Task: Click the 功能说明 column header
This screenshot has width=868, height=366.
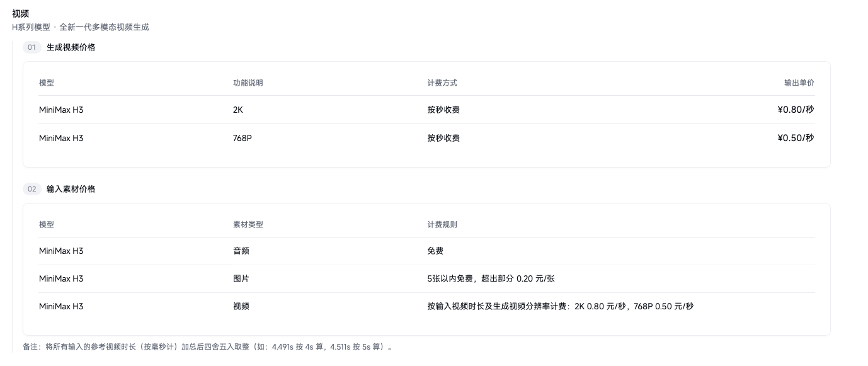Action: point(248,83)
